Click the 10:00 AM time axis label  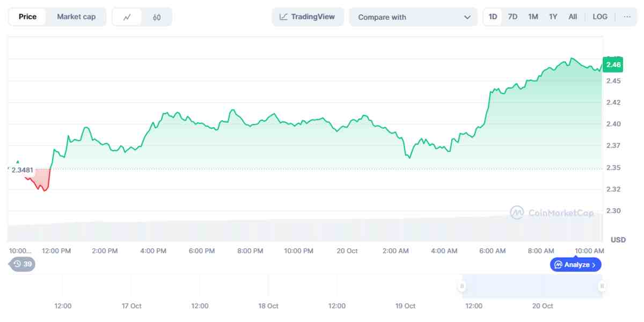[x=589, y=251]
